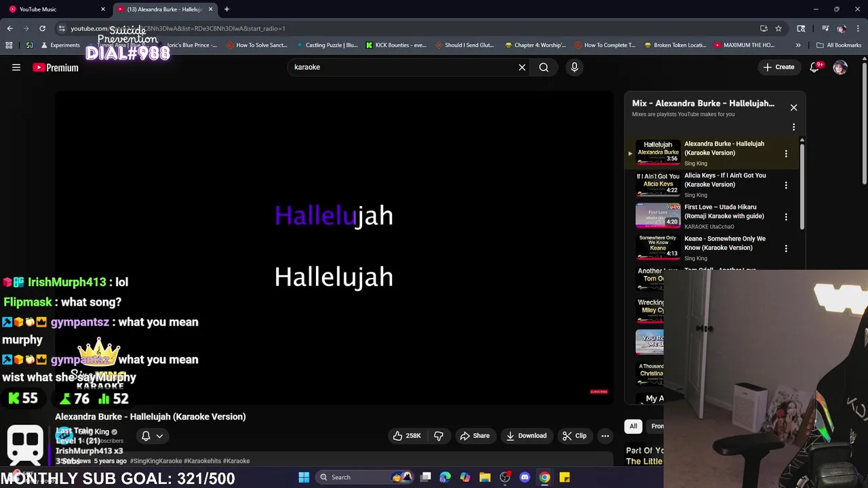868x488 pixels.
Task: Close the YouTube Music tab
Action: 103,9
